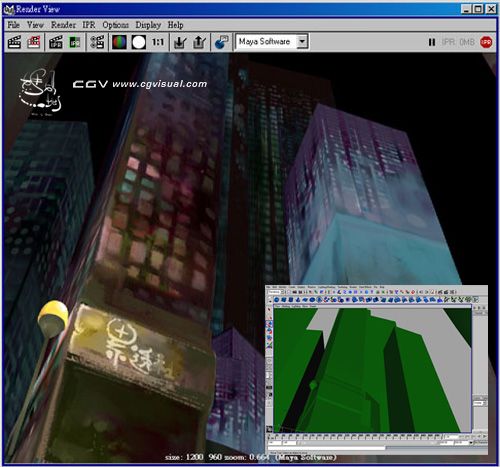This screenshot has height=467, width=500.
Task: Open render diagnostics blue sphere icon
Action: 221,42
